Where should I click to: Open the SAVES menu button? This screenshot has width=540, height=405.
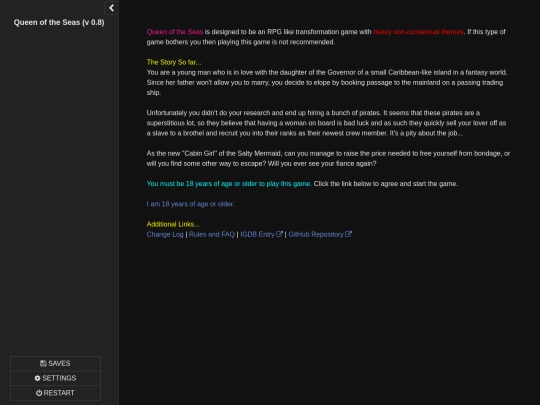pos(55,363)
